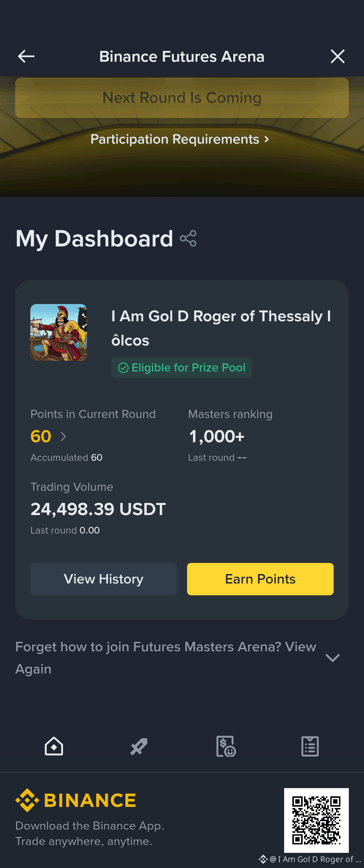Open the pirate avatar thumbnail
Viewport: 364px width, 868px height.
pyautogui.click(x=59, y=332)
